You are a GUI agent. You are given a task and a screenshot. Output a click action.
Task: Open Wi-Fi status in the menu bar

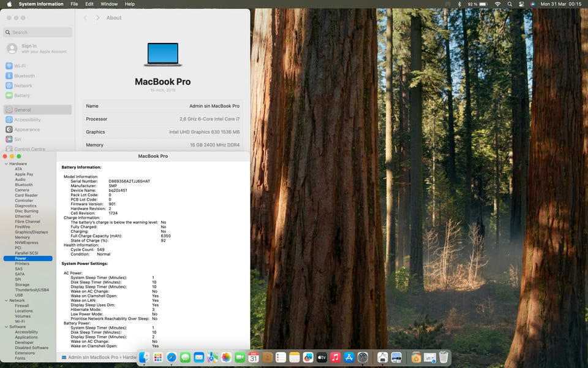tap(497, 4)
